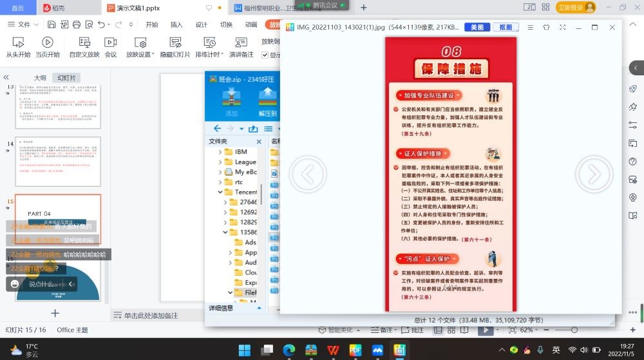Click the 抠图 button in image viewer
Image resolution: width=644 pixels, height=360 pixels.
click(x=505, y=28)
